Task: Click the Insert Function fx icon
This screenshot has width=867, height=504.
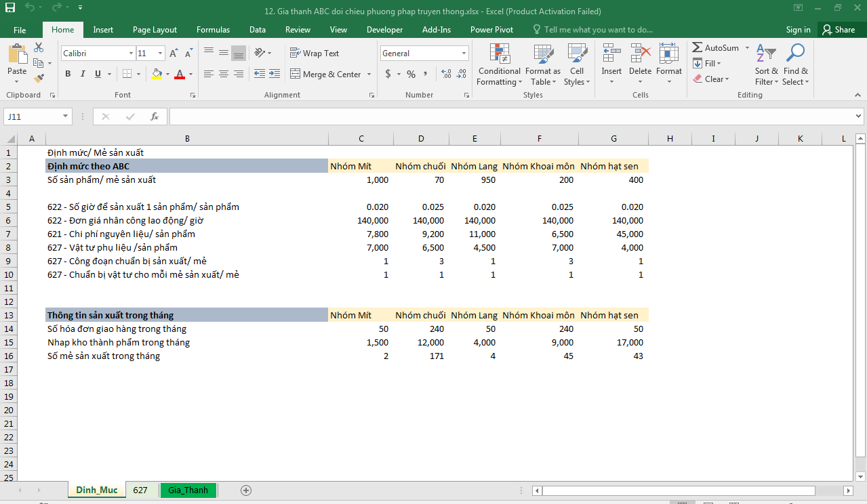Action: pyautogui.click(x=155, y=117)
